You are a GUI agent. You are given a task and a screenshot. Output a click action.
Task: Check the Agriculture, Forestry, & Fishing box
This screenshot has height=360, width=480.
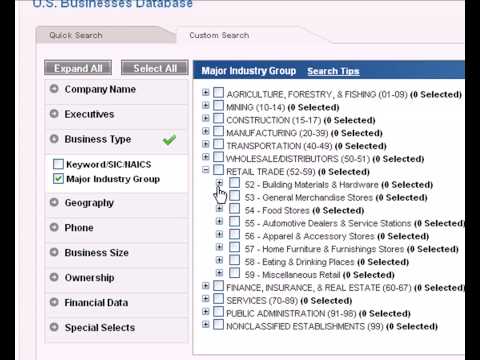pyautogui.click(x=218, y=92)
